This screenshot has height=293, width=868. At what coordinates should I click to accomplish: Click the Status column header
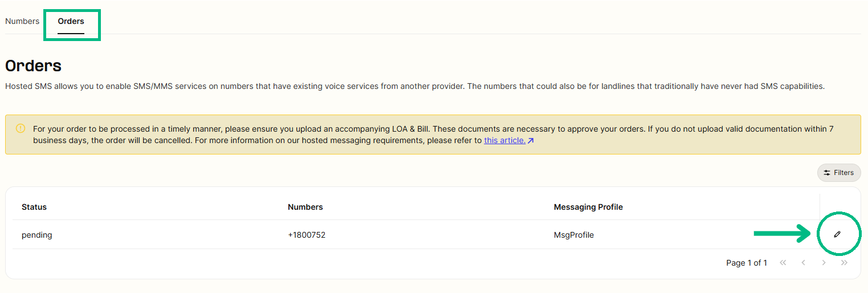click(34, 207)
